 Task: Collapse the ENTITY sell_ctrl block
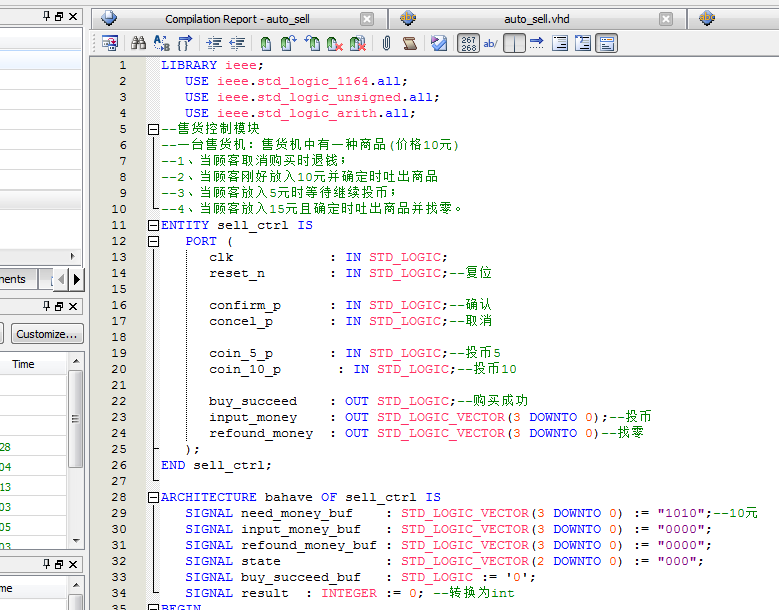(x=153, y=225)
